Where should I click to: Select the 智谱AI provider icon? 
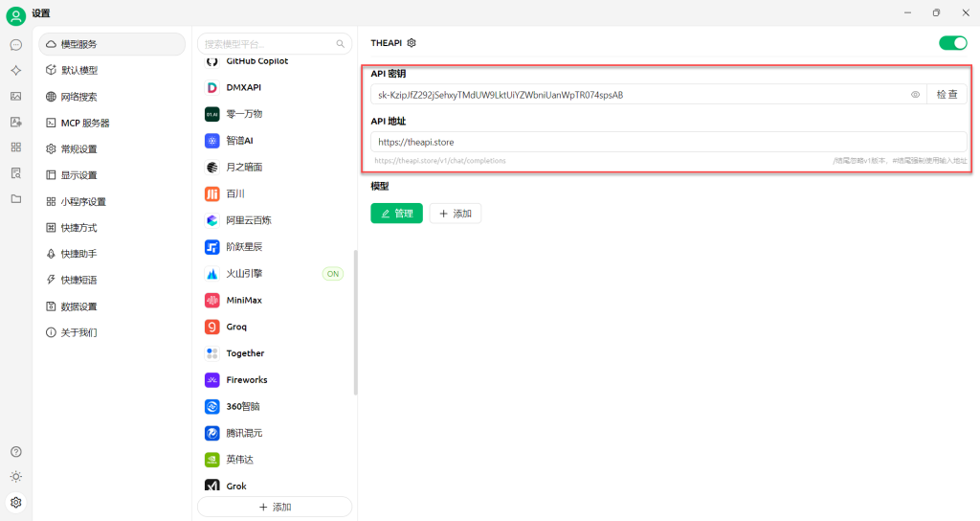click(x=212, y=141)
